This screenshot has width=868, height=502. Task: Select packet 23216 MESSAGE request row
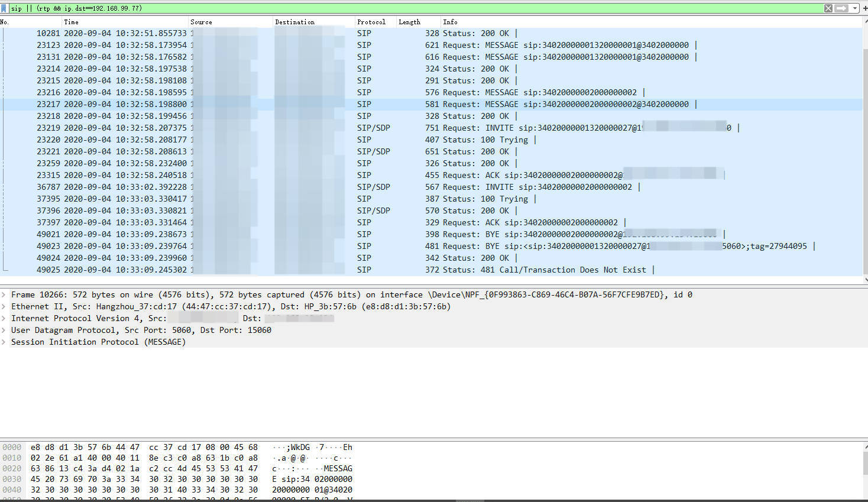click(431, 92)
